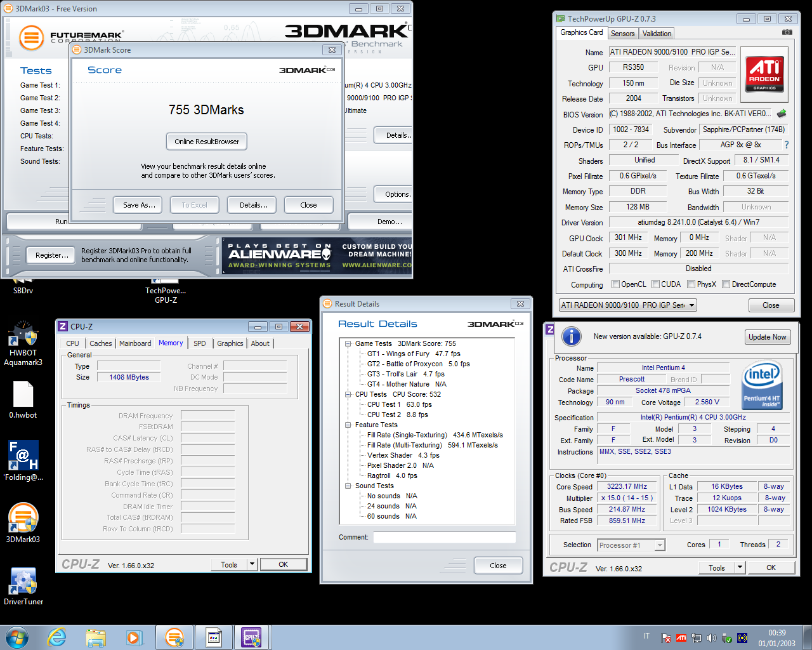Select the Mainboard tab in CPU-Z

click(135, 343)
